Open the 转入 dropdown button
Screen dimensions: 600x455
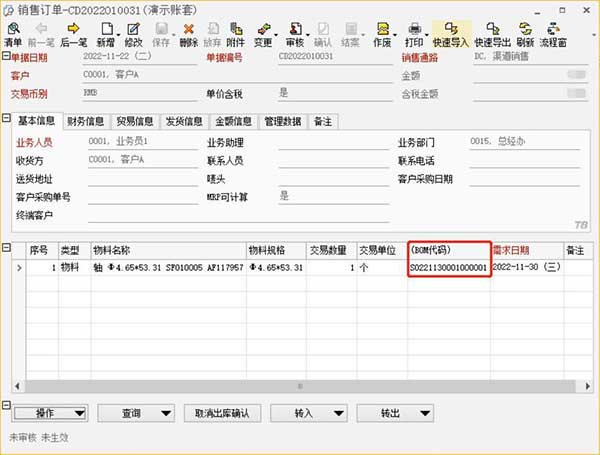coord(309,413)
